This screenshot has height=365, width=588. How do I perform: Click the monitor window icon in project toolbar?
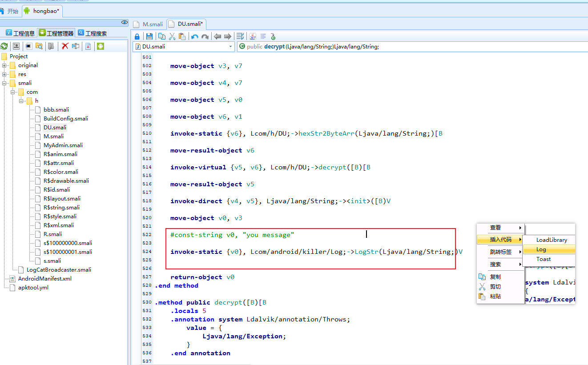29,46
